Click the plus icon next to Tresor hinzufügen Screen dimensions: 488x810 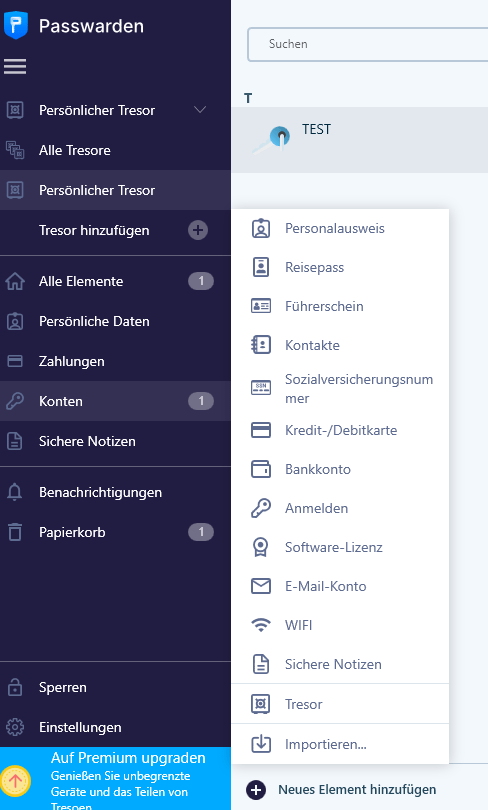click(198, 230)
